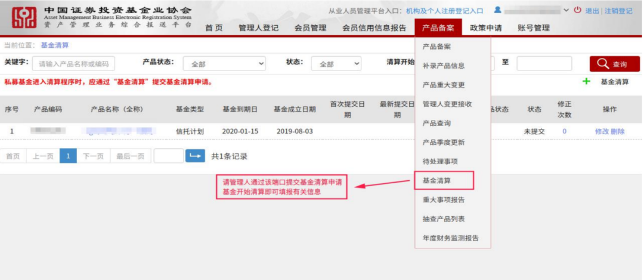Open the 产品备案 nav tab
Viewport: 644px width, 280px height.
pos(438,28)
